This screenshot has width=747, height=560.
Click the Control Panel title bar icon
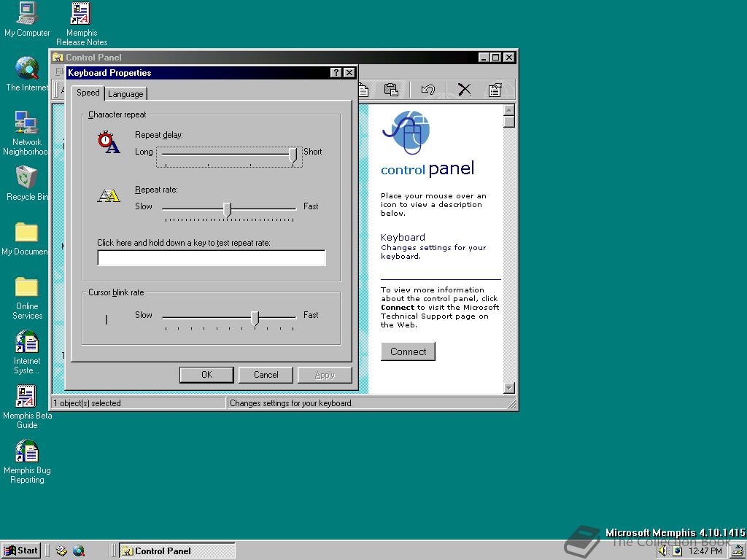point(58,58)
